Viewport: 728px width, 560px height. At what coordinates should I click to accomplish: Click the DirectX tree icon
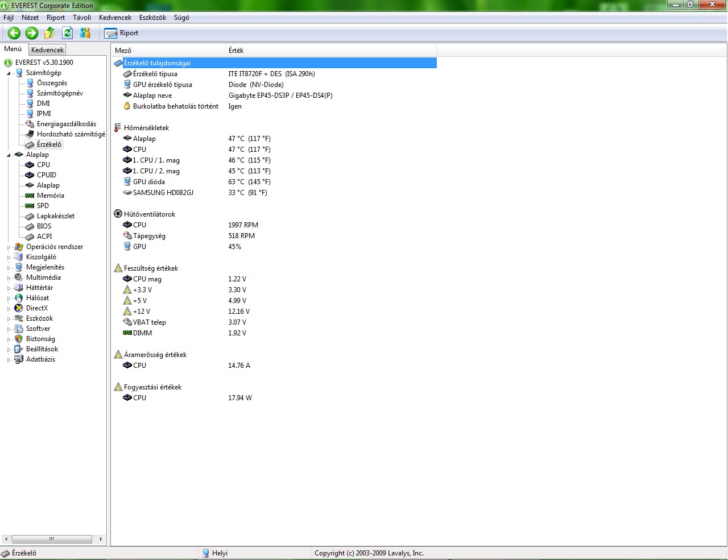click(19, 308)
